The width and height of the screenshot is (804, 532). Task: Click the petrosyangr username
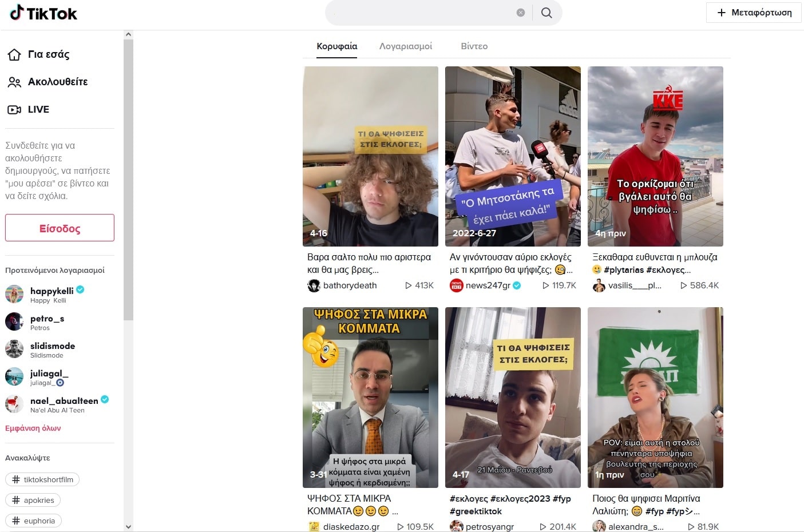click(x=490, y=527)
